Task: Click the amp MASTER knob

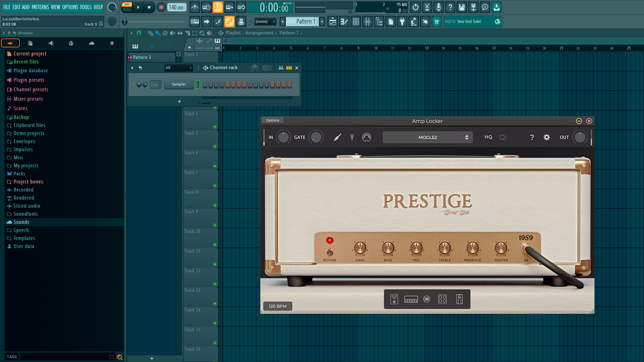Action: 501,248
